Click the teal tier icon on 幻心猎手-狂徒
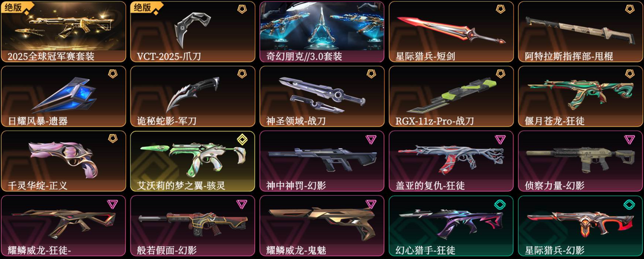This screenshot has height=259, width=644. (500, 204)
